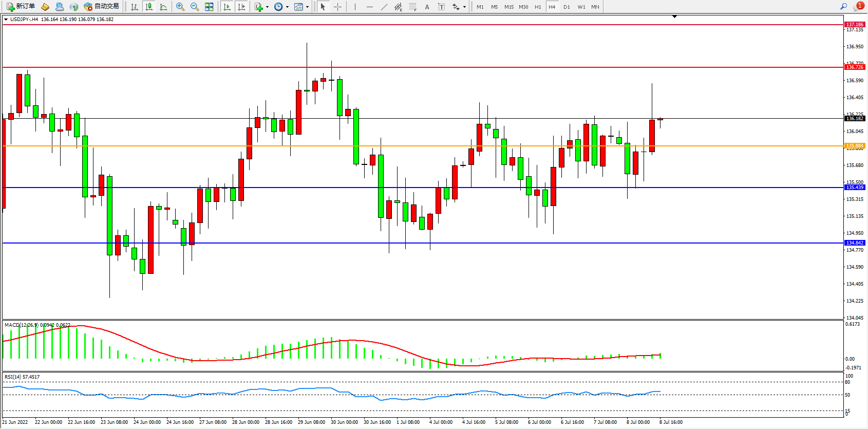Screen dimensions: 868x429
Task: Select the crosshair tool
Action: (x=337, y=7)
